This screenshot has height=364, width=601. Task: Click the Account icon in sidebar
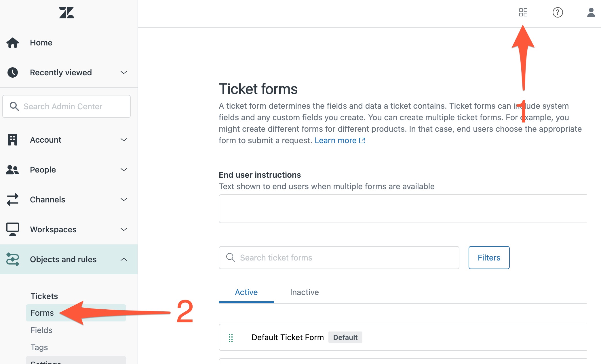[x=12, y=140]
